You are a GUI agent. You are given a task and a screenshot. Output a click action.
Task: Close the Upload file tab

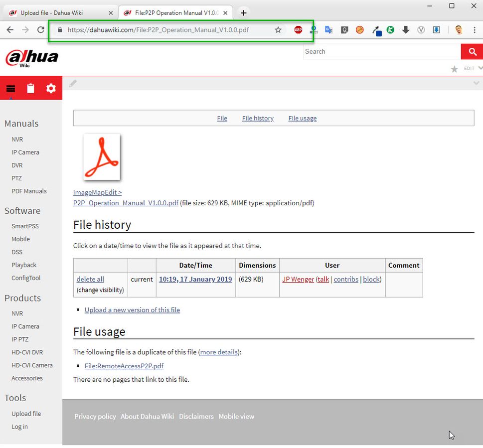click(111, 13)
